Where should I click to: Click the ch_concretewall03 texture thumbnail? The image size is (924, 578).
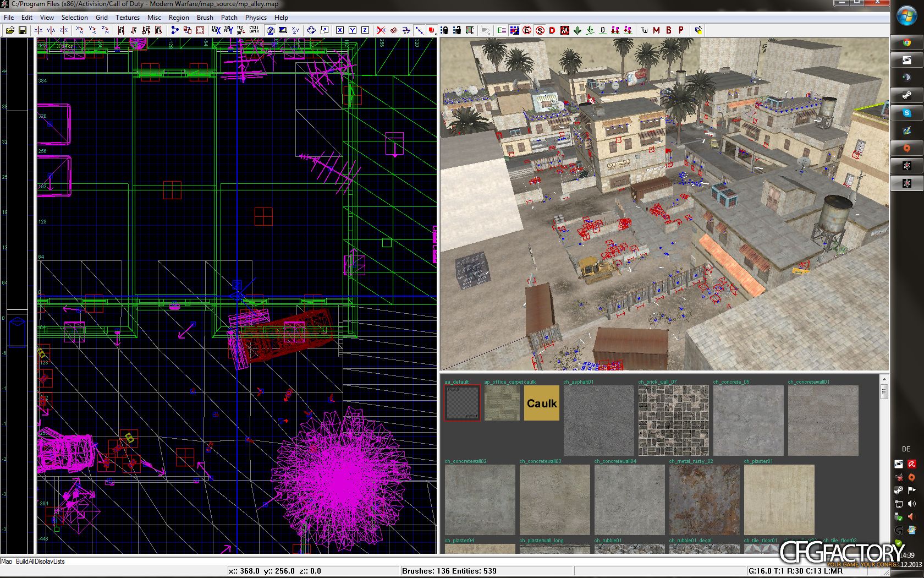point(555,500)
